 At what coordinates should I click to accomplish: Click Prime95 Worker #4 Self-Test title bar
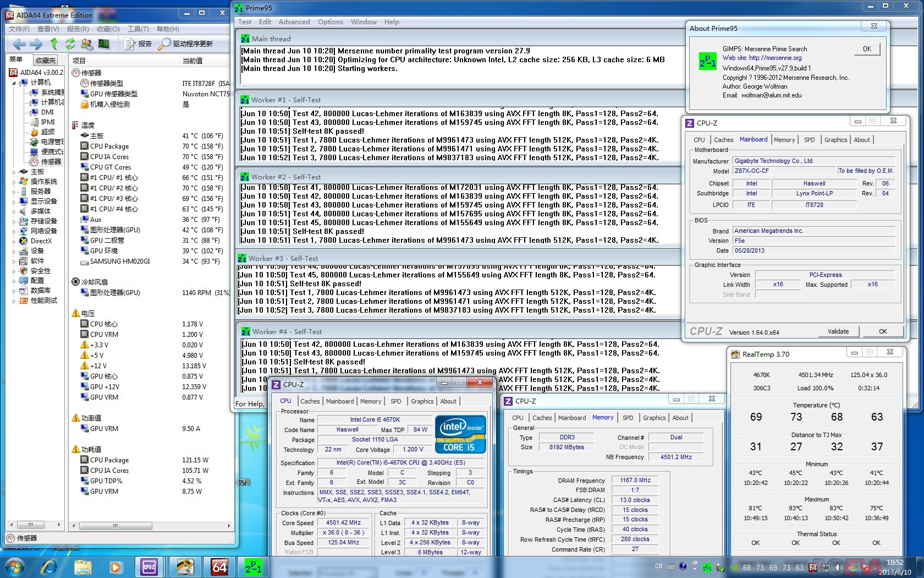point(457,331)
